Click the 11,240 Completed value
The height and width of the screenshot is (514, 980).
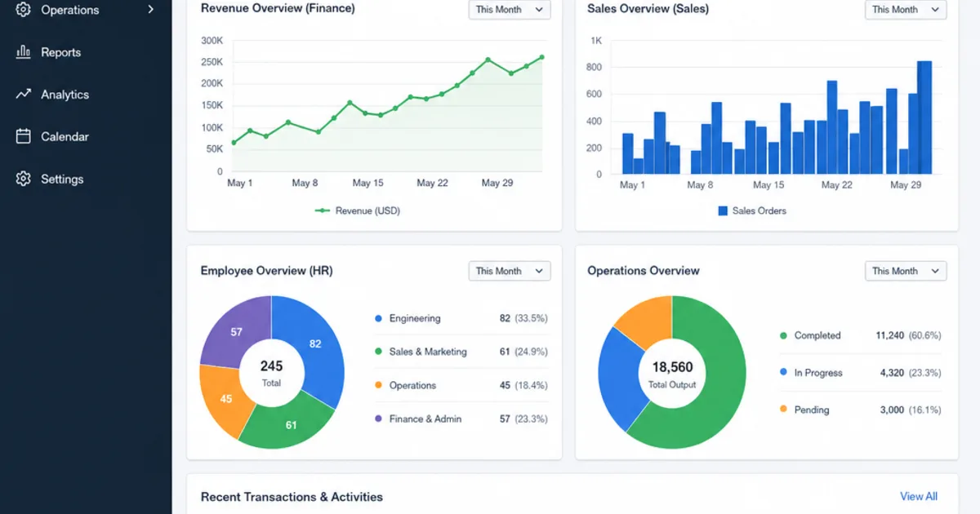[889, 335]
